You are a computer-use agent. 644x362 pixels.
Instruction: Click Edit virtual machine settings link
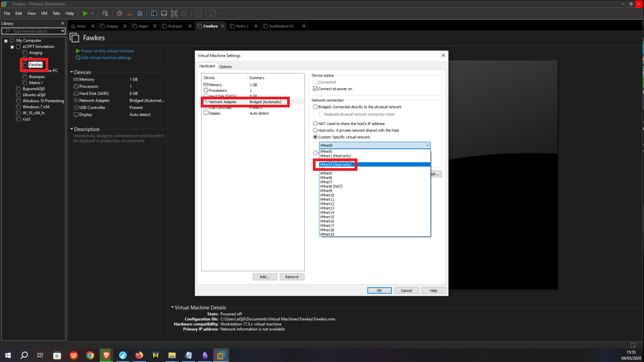coord(106,57)
